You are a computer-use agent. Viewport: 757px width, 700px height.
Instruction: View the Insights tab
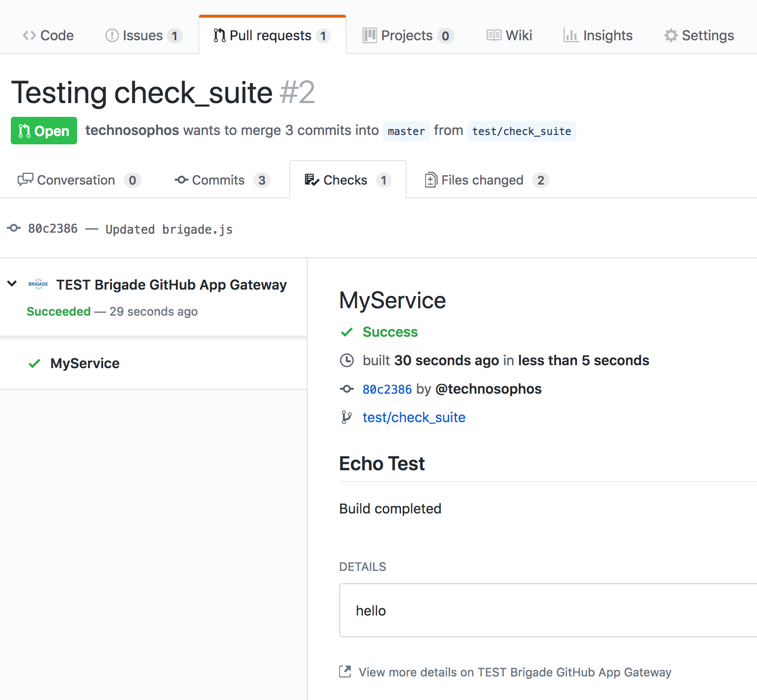(598, 35)
